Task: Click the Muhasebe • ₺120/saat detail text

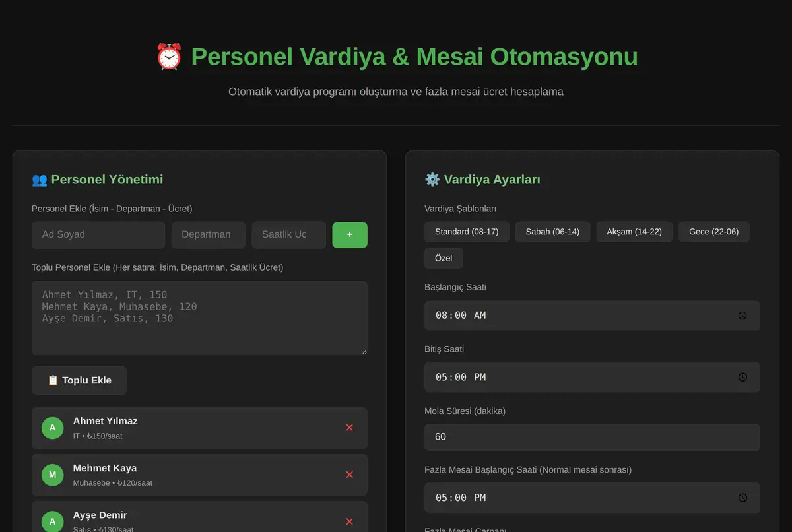Action: (x=113, y=483)
